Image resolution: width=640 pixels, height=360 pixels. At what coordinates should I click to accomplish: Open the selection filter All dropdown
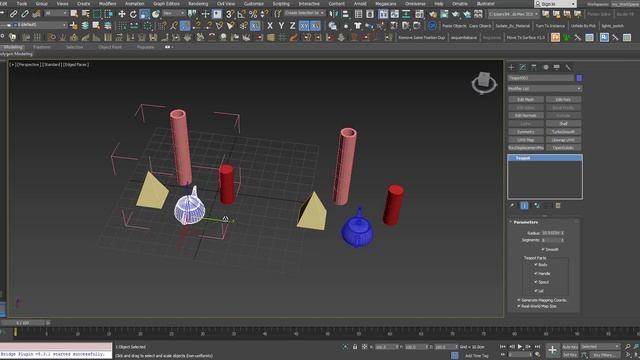55,13
